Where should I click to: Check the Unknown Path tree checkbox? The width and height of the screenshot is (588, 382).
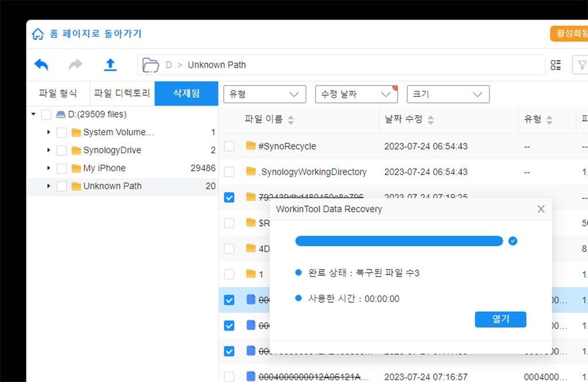(x=61, y=186)
